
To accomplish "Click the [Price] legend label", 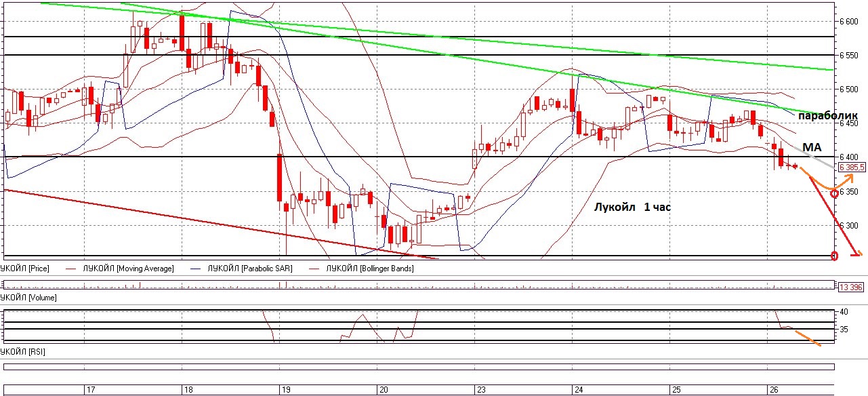I will click(x=24, y=269).
